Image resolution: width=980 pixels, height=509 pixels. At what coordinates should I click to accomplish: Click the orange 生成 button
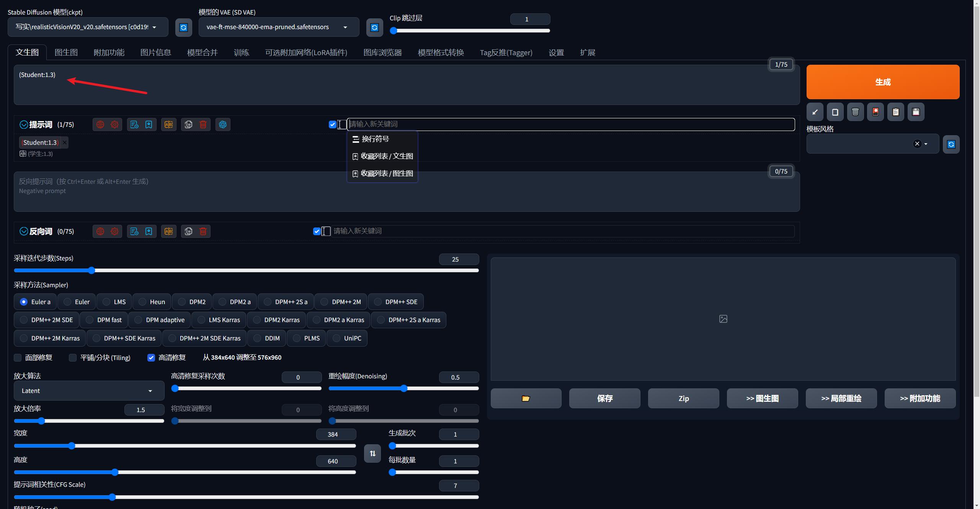click(x=882, y=82)
